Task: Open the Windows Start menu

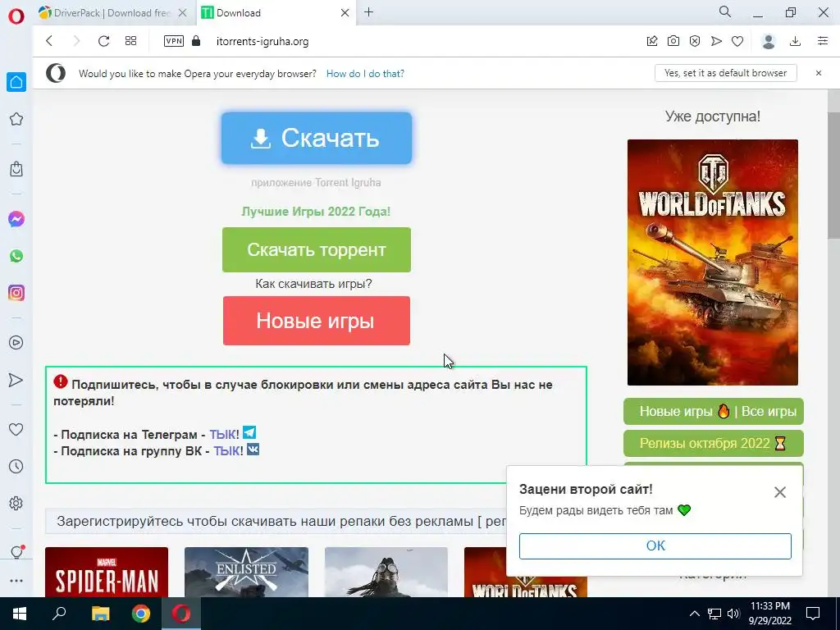Action: pyautogui.click(x=20, y=614)
